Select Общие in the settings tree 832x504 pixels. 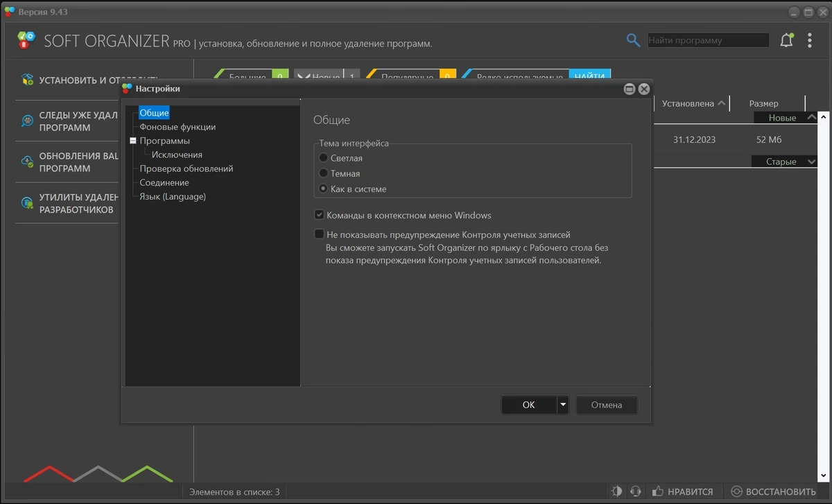(x=154, y=112)
